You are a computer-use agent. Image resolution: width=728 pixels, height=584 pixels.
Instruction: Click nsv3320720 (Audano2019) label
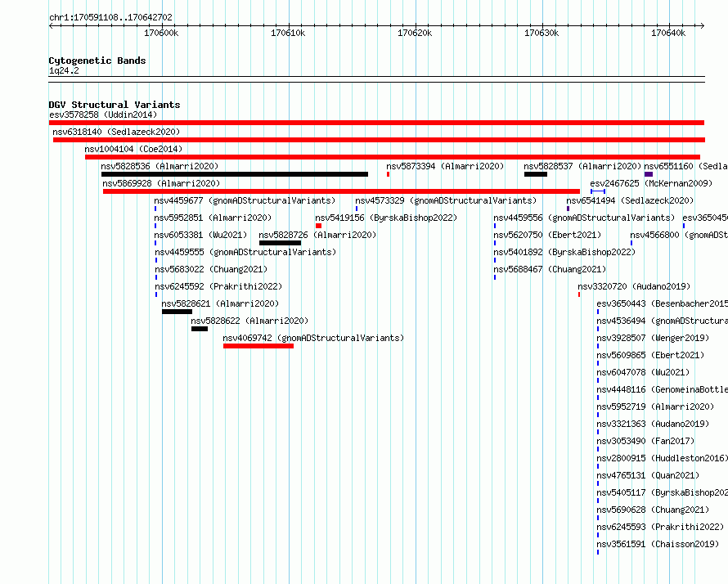coord(634,286)
